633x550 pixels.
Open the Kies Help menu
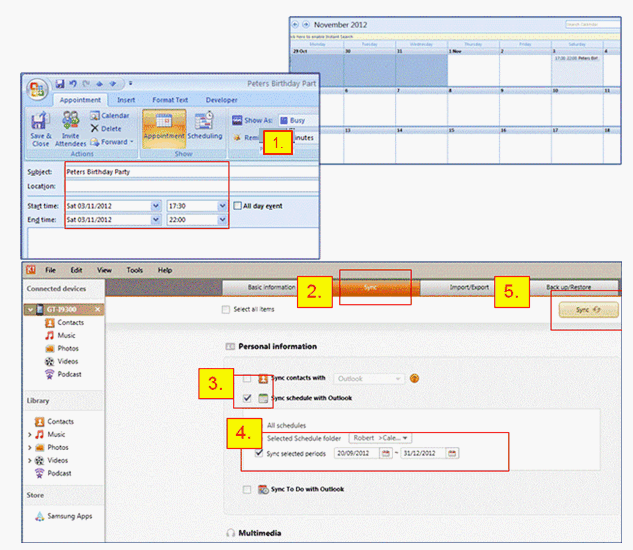tap(165, 270)
